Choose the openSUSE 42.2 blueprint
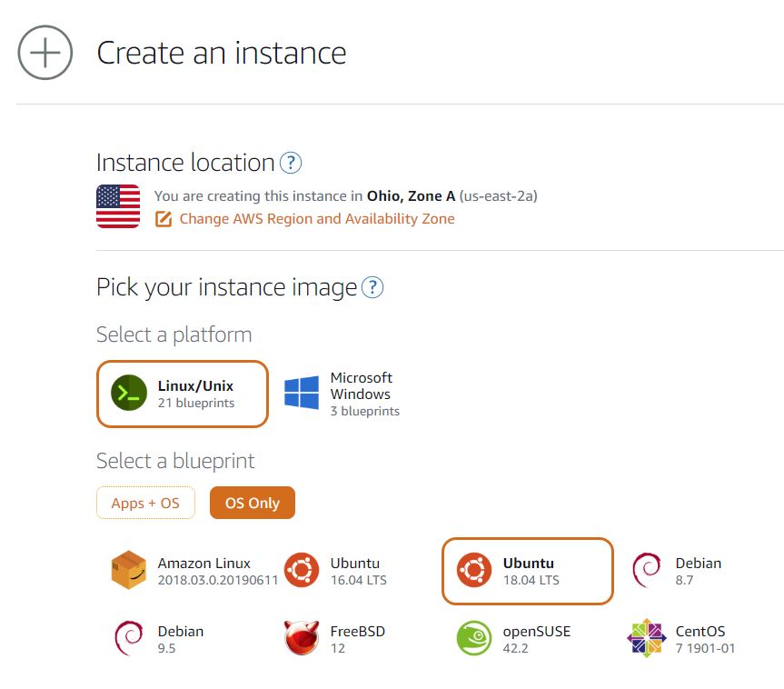 click(513, 639)
